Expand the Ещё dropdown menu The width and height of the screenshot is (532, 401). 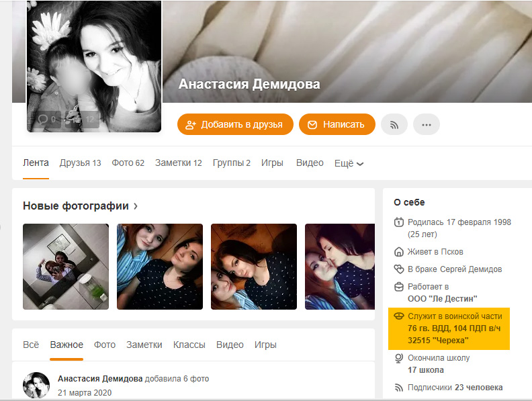(x=349, y=163)
